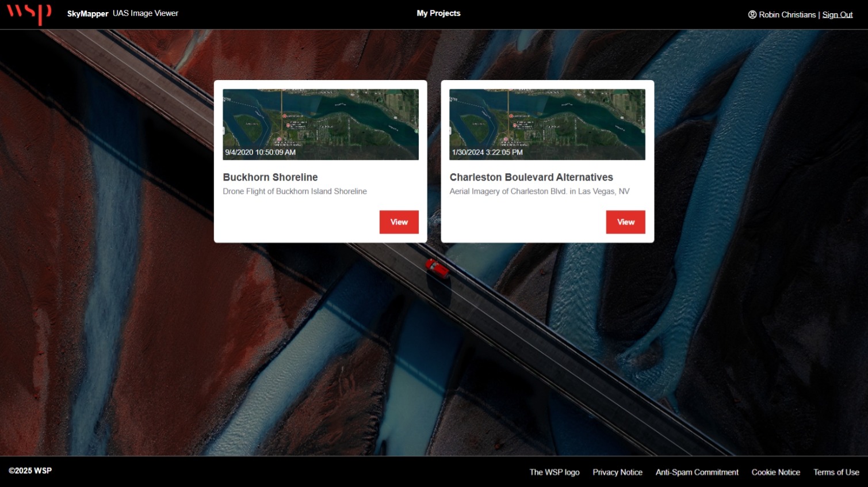The image size is (868, 487).
Task: Open the Cookie Notice link
Action: [x=775, y=472]
